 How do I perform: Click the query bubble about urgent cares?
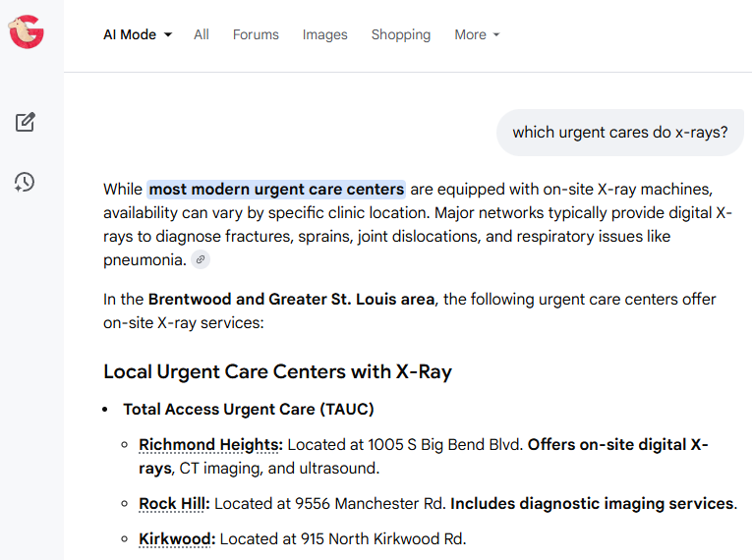pos(620,133)
